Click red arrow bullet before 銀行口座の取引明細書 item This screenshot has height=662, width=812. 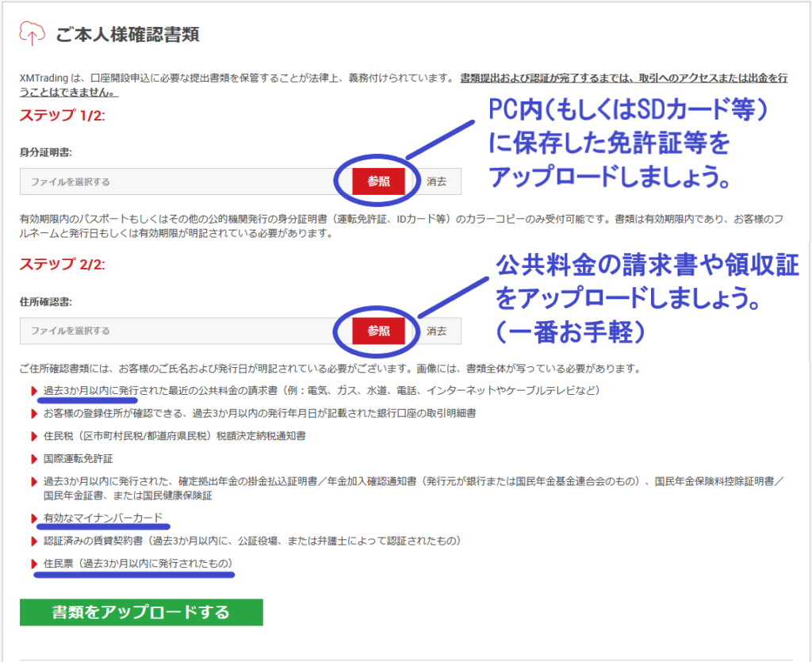(34, 414)
